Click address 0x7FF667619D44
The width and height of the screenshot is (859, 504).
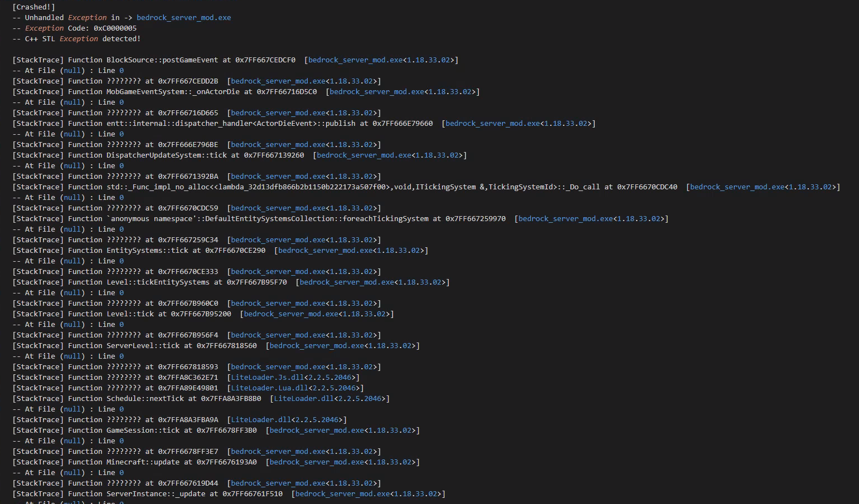pos(188,483)
